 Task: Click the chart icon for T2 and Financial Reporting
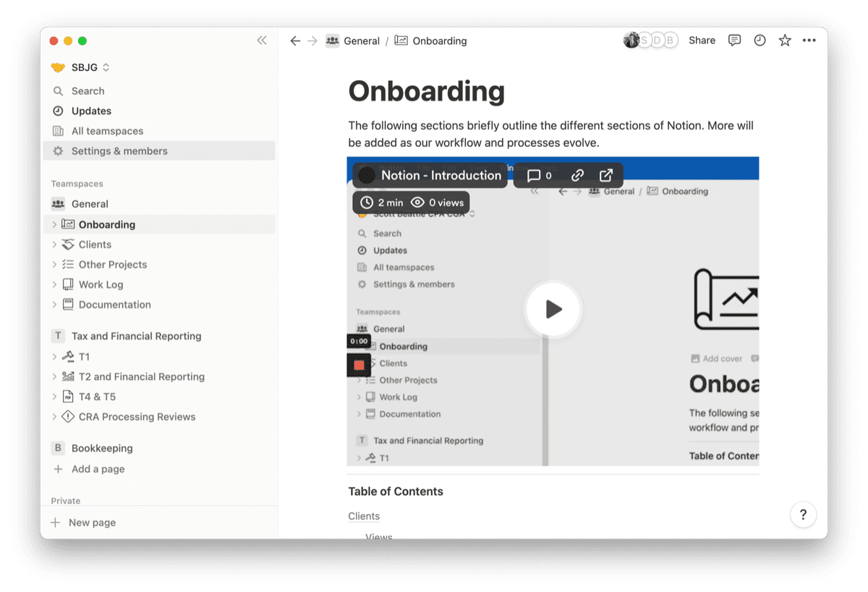[68, 376]
